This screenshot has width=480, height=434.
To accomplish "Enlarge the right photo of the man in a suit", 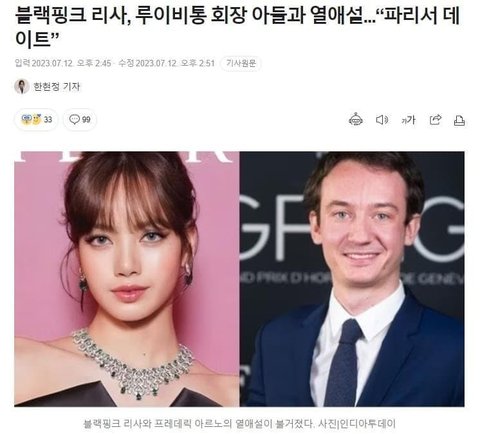I will (352, 279).
